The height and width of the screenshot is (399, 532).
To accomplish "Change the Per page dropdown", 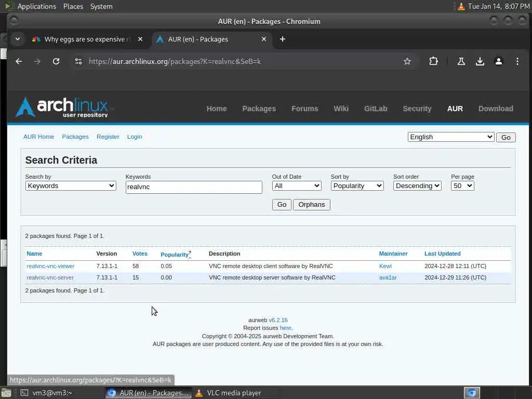I will coord(462,185).
